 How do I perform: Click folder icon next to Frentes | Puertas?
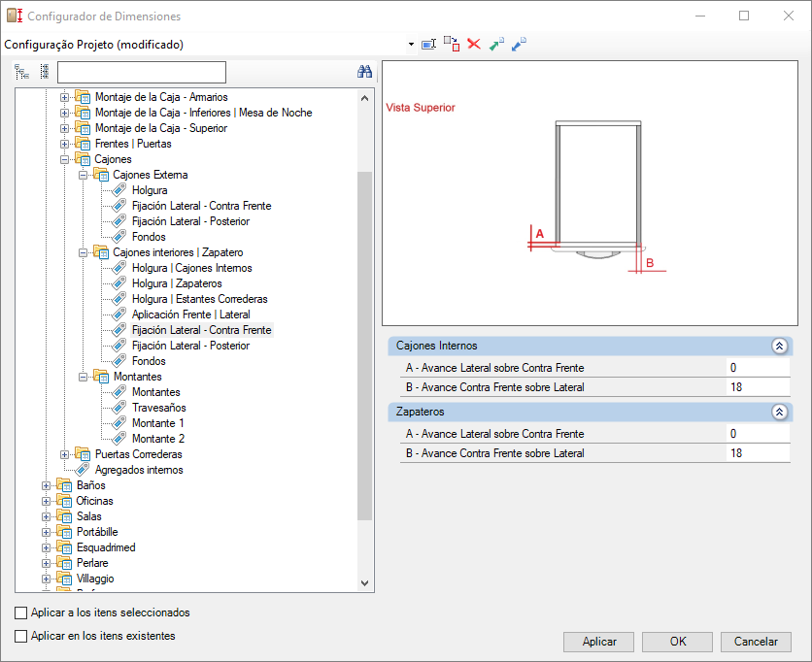[83, 144]
